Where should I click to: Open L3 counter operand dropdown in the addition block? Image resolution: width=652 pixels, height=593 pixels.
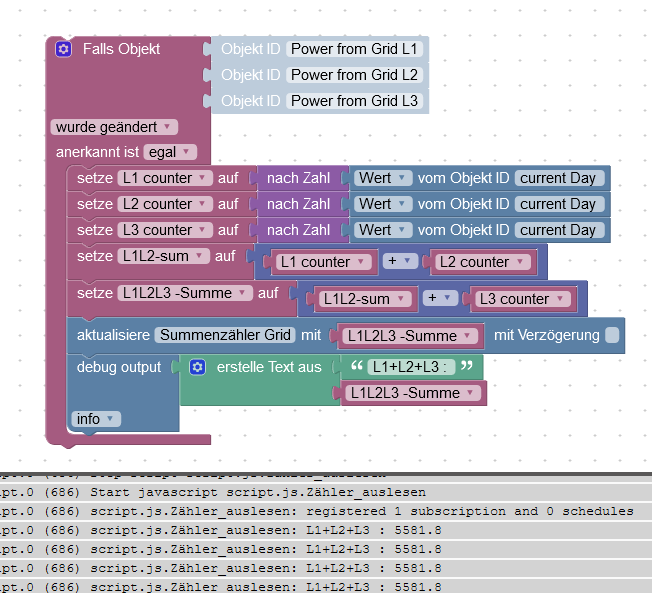(x=522, y=299)
